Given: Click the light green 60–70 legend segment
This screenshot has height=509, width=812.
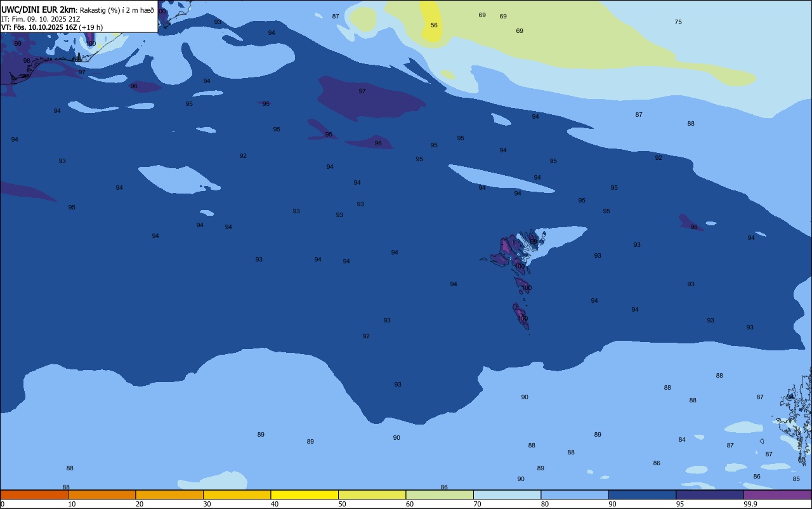Looking at the screenshot, I should click(x=440, y=494).
